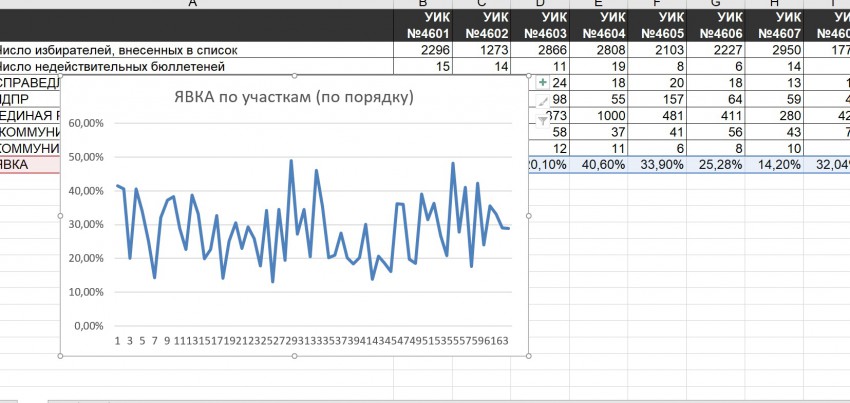Open the Chart Filters funnel button
Image resolution: width=850 pixels, height=403 pixels.
(543, 120)
